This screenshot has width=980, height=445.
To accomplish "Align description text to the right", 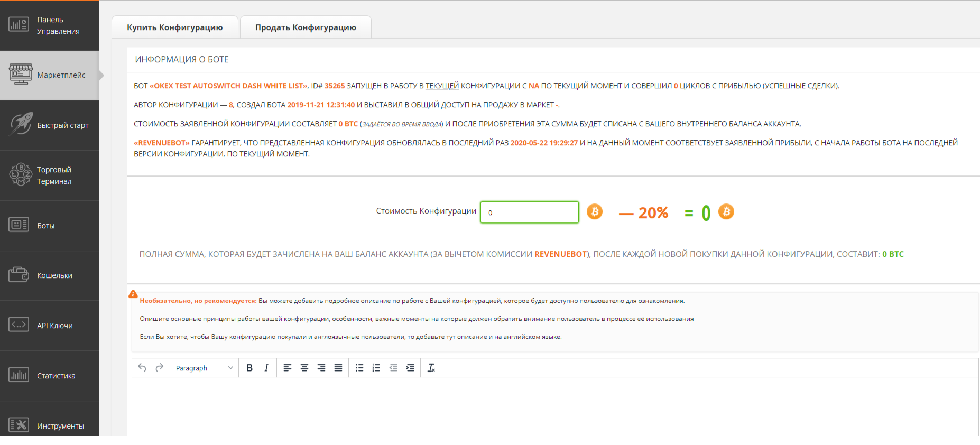I will pyautogui.click(x=321, y=368).
